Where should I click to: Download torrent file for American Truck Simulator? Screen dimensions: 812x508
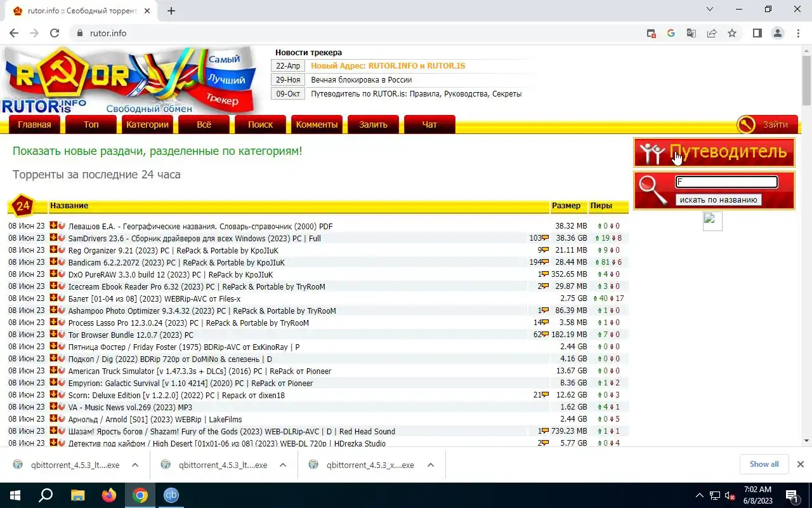(x=54, y=371)
